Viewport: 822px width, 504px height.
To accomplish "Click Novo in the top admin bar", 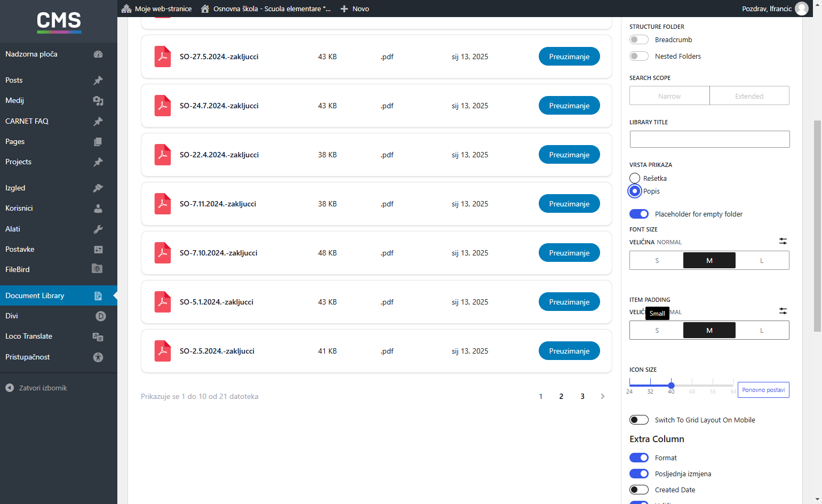I will [x=355, y=9].
